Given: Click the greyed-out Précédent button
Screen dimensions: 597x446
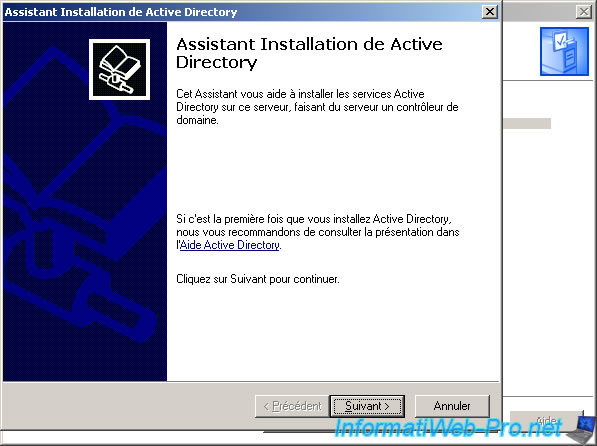Looking at the screenshot, I should 292,406.
